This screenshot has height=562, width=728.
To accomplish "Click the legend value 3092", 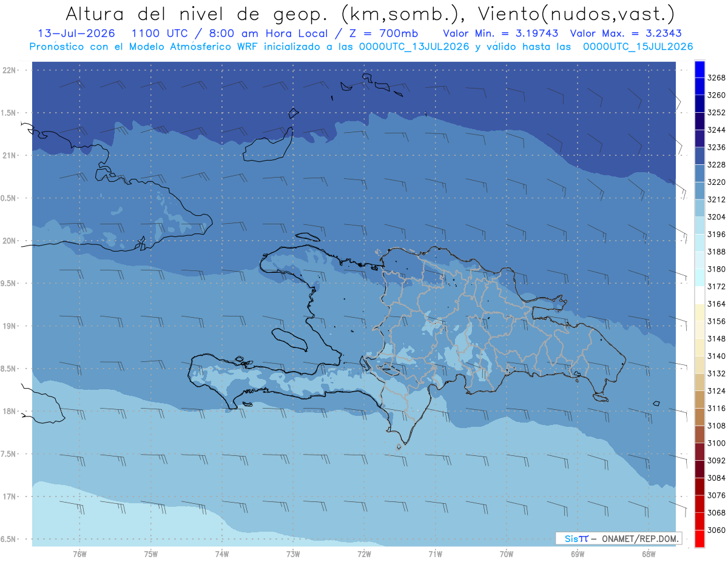I will (x=716, y=461).
